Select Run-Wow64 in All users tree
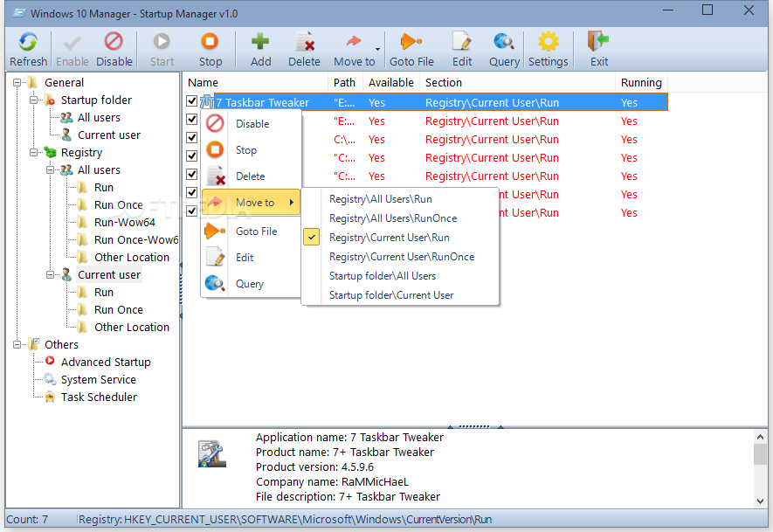 pyautogui.click(x=124, y=223)
